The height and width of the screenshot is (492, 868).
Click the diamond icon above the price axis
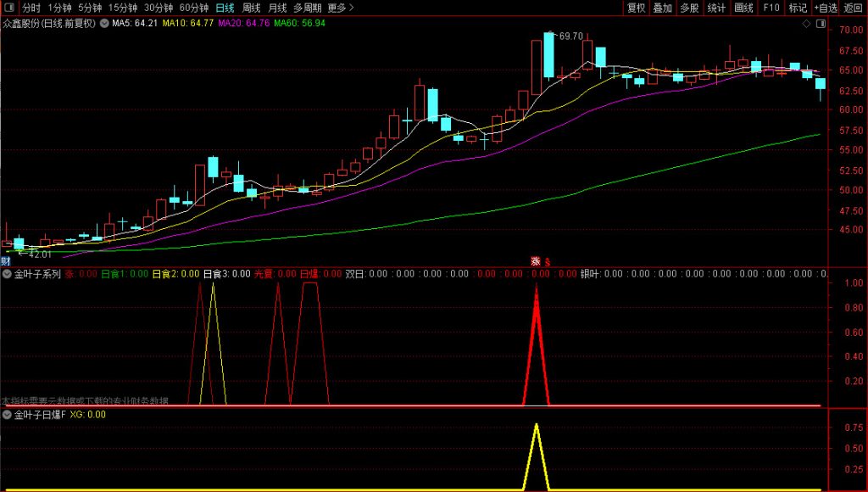coord(805,24)
